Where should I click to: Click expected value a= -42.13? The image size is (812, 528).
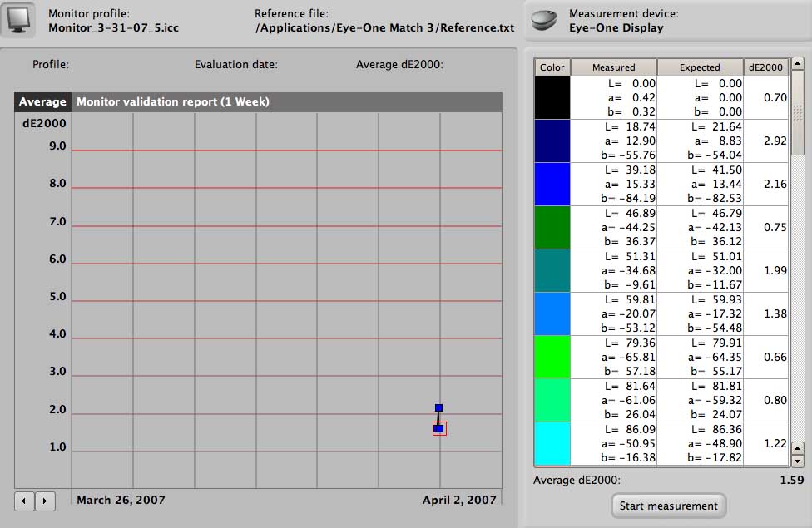715,227
